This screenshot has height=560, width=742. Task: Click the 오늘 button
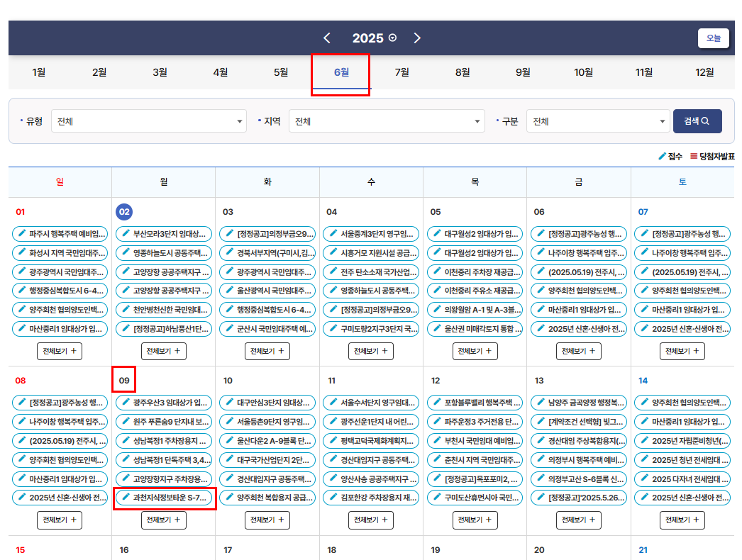[x=714, y=38]
